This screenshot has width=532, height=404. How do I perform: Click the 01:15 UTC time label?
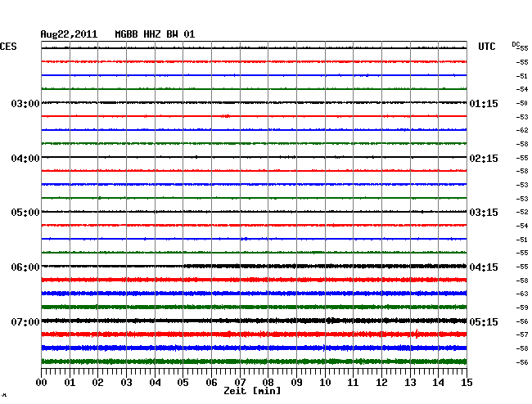click(x=484, y=104)
